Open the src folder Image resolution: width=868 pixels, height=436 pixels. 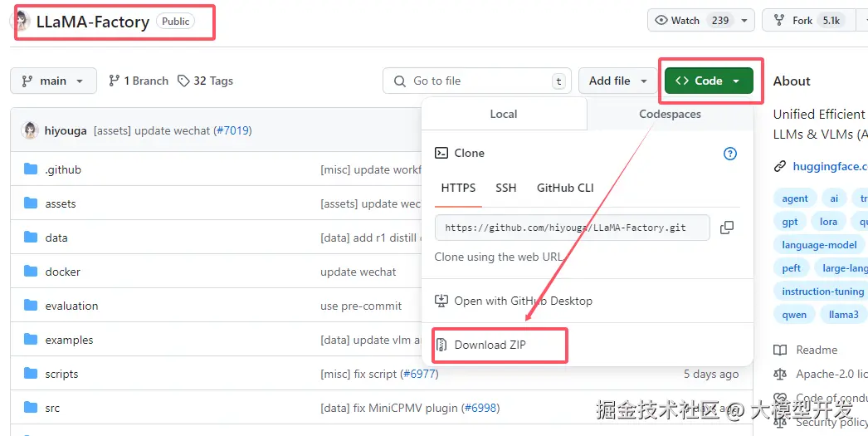click(52, 408)
